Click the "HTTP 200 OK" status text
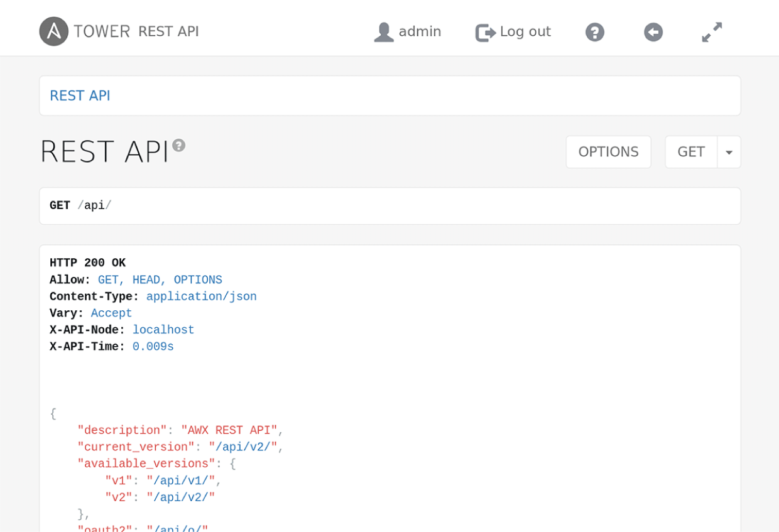Viewport: 779px width, 532px height. click(87, 263)
